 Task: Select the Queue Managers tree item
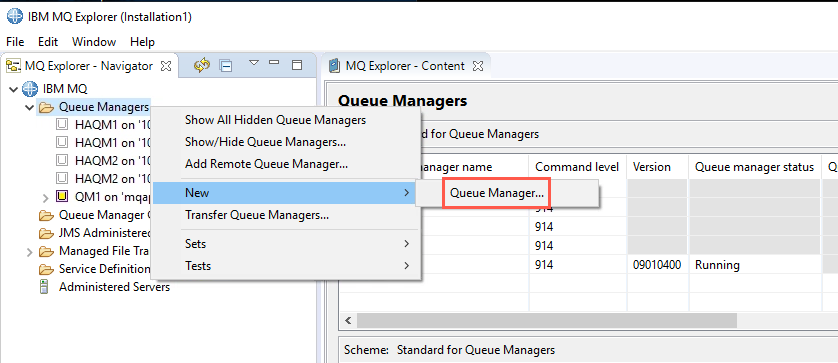pos(104,107)
